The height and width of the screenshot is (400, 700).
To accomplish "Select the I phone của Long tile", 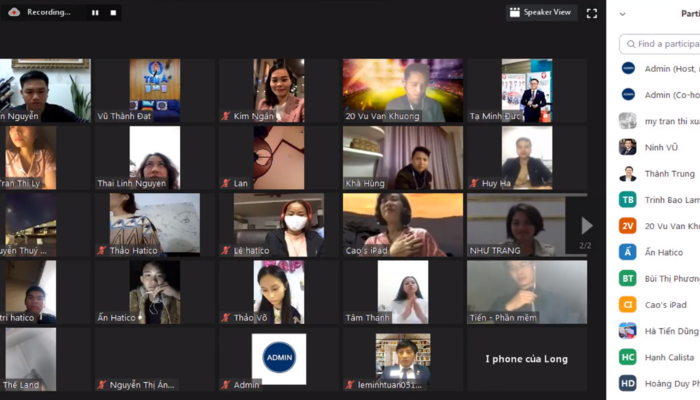I will [526, 359].
